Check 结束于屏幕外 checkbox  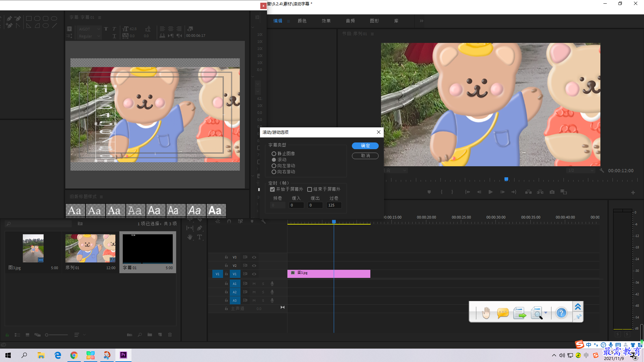tap(310, 189)
